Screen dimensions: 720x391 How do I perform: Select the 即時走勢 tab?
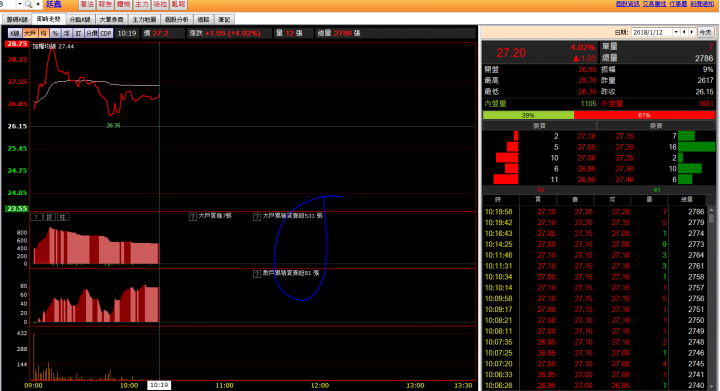pyautogui.click(x=49, y=19)
